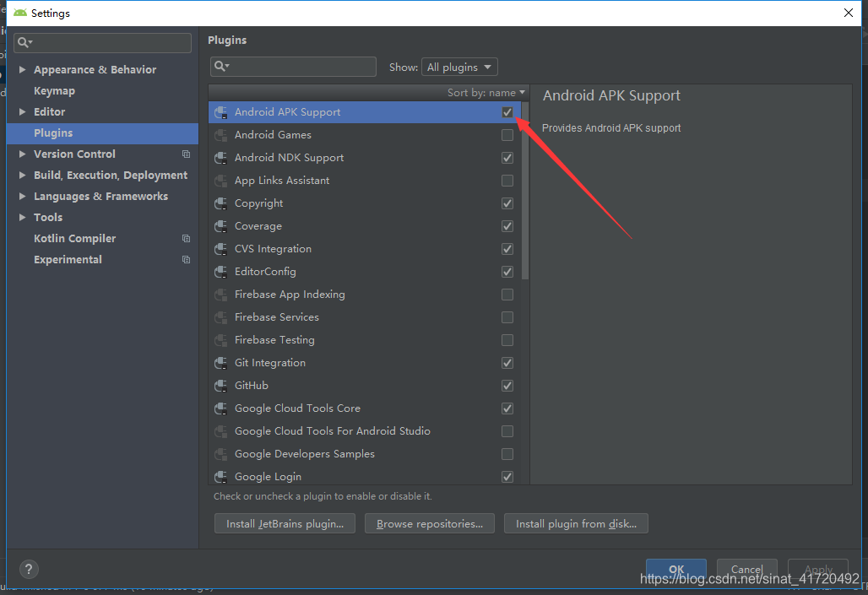Select the Keymap settings page
This screenshot has width=868, height=595.
click(54, 91)
